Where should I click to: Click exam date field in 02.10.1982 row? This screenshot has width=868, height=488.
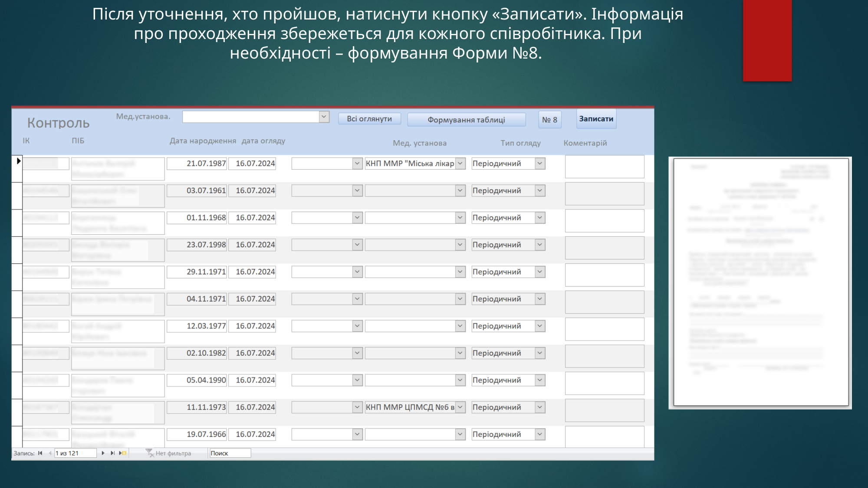(252, 353)
